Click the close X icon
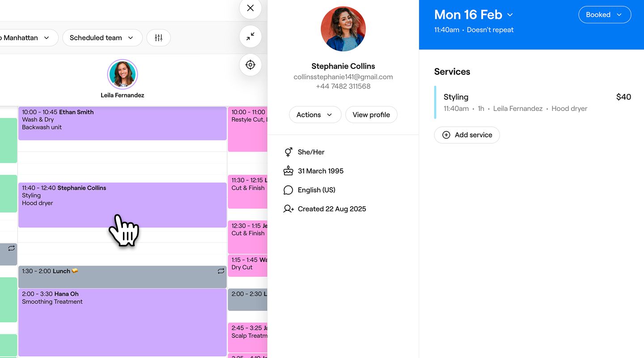Image resolution: width=644 pixels, height=358 pixels. (x=250, y=8)
